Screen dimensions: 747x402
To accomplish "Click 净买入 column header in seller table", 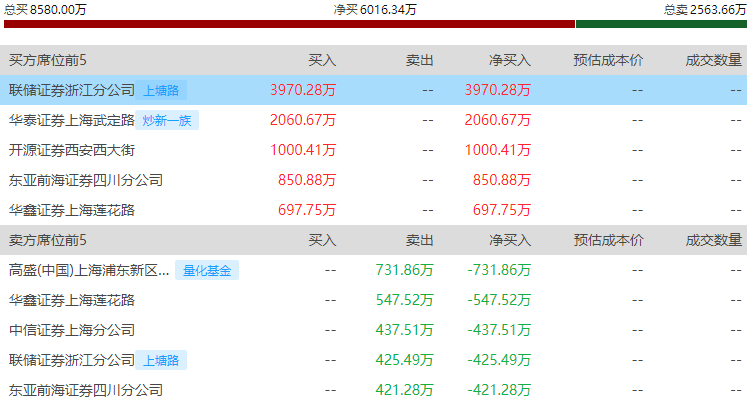I will (510, 240).
